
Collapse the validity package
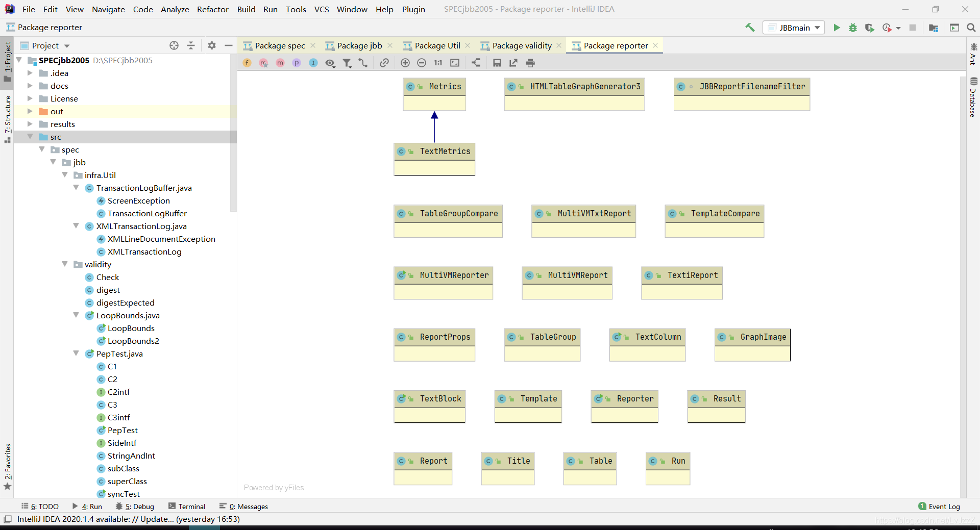pyautogui.click(x=65, y=264)
